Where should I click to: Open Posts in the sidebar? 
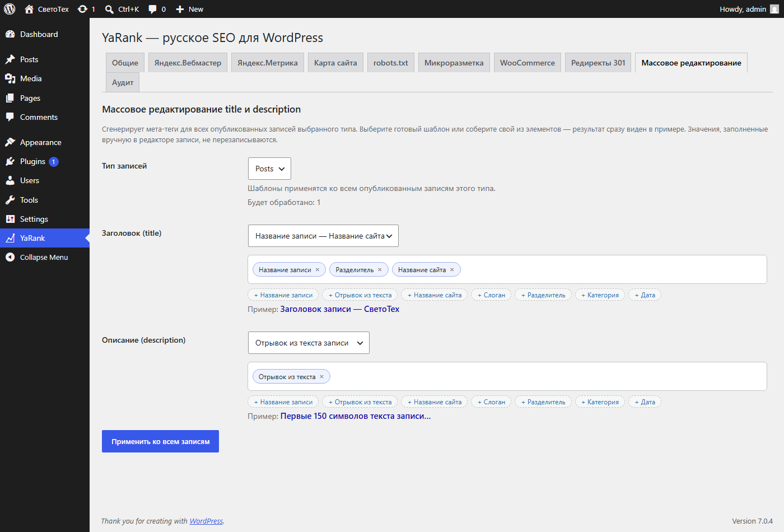[x=45, y=59]
